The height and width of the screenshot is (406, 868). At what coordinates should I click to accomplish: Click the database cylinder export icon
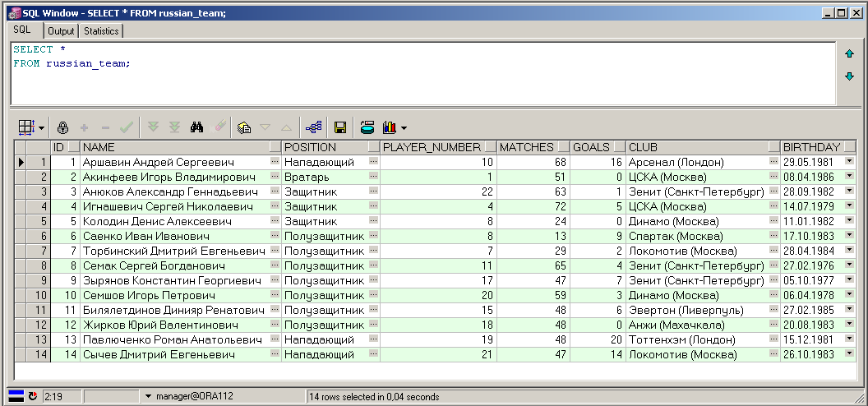tap(367, 127)
